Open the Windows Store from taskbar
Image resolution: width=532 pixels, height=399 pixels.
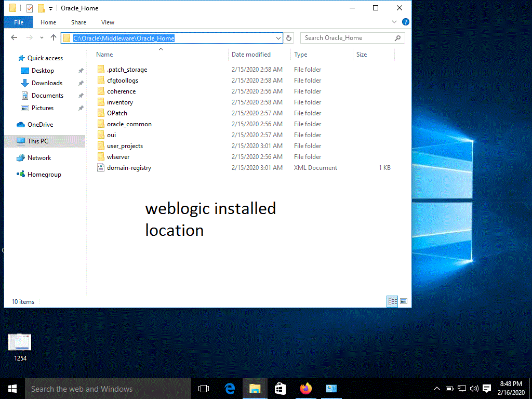click(x=280, y=389)
